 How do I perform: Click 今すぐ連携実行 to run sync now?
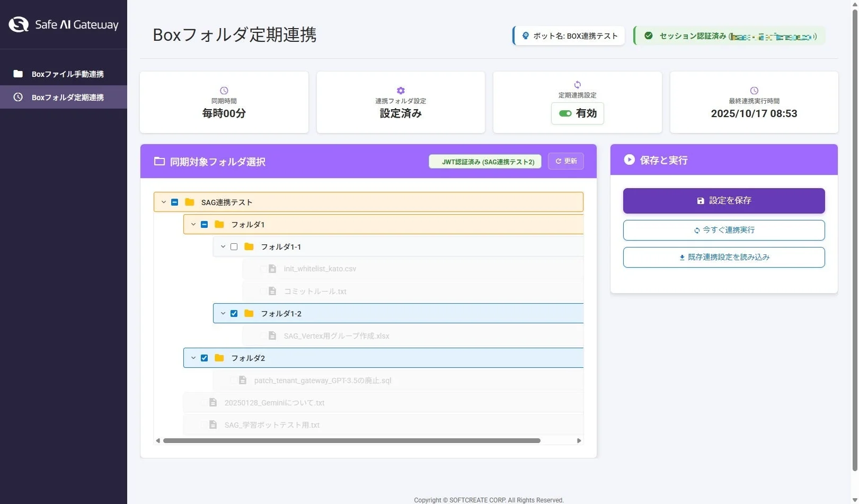point(724,230)
